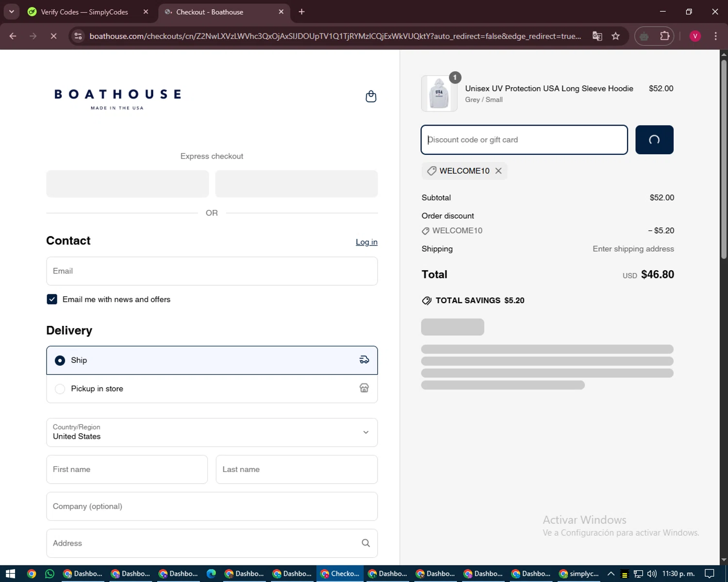Click the First name field
The width and height of the screenshot is (728, 582).
(x=127, y=469)
